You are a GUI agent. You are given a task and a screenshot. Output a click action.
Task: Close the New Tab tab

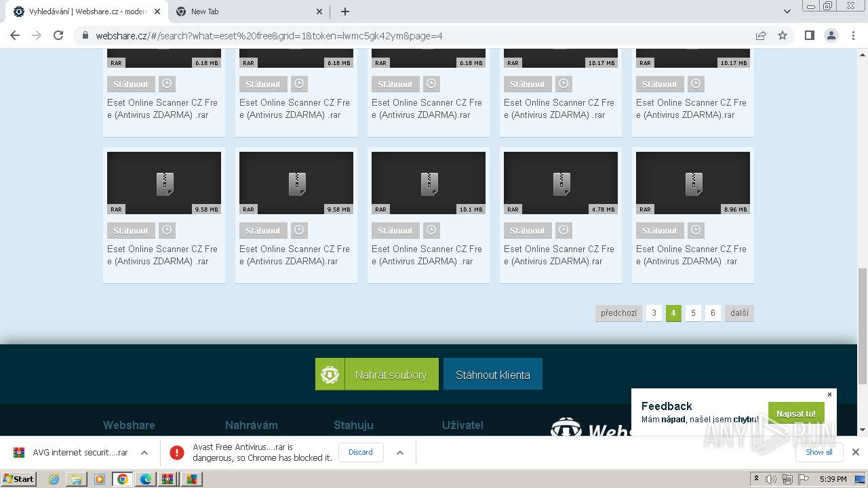[x=320, y=12]
